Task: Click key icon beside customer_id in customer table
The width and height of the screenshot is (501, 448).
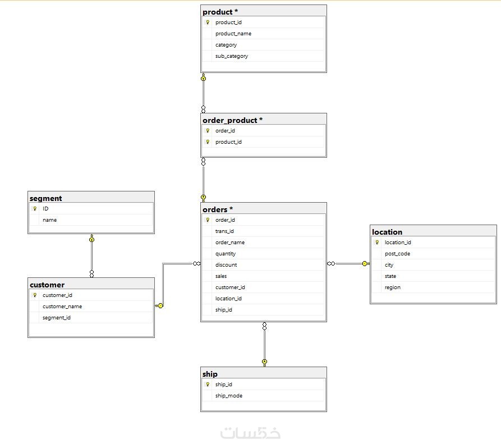Action: pos(35,295)
